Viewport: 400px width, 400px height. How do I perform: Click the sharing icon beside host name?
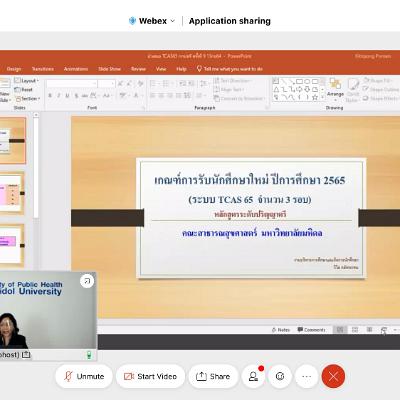pos(26,355)
